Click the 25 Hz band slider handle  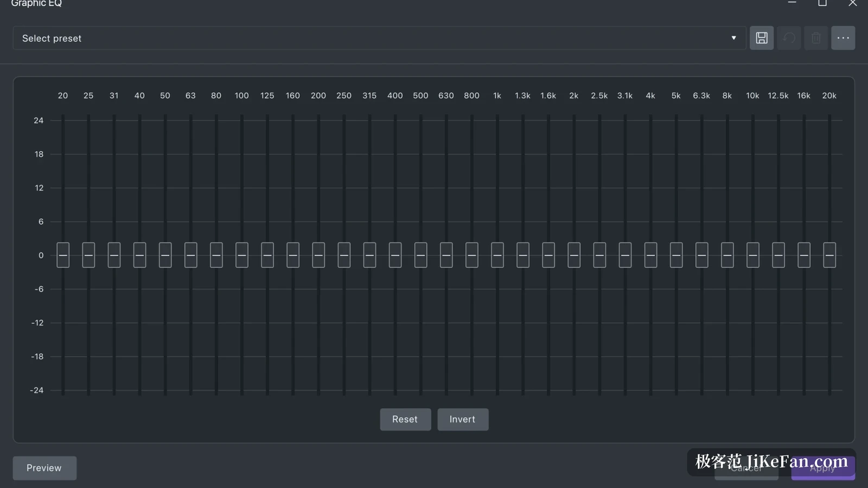[88, 255]
